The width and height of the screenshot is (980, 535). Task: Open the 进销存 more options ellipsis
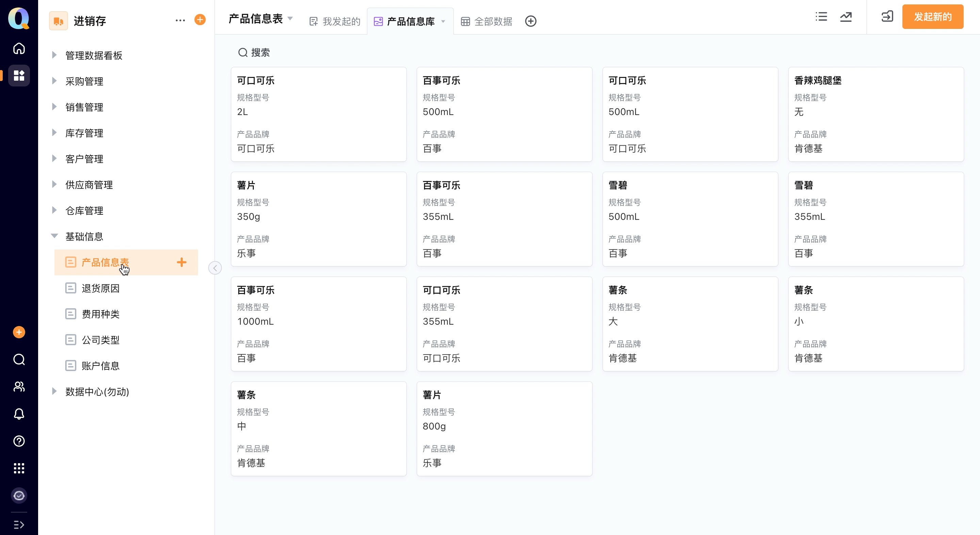180,20
